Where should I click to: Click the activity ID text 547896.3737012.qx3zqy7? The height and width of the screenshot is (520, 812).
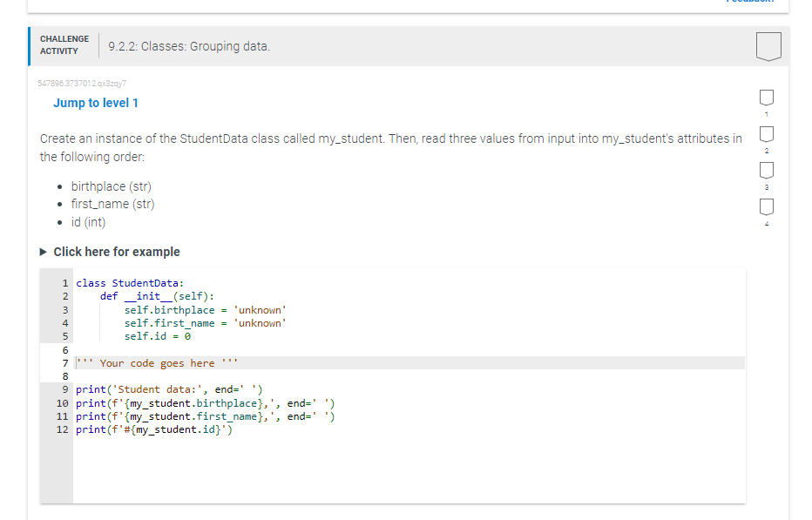point(82,84)
